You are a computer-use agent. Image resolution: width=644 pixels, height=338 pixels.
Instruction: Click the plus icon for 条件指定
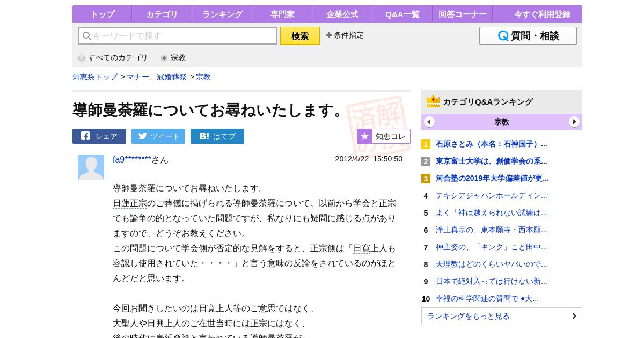(328, 35)
